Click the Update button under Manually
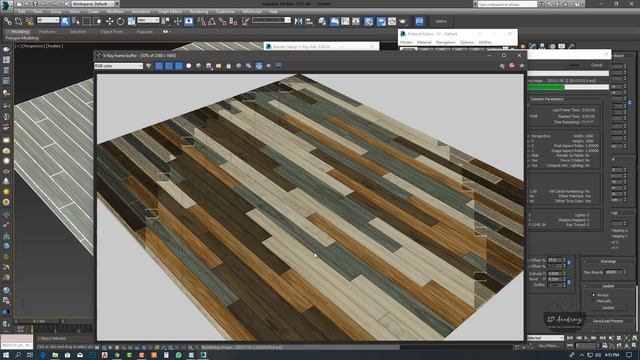The height and width of the screenshot is (360, 640). [x=608, y=307]
